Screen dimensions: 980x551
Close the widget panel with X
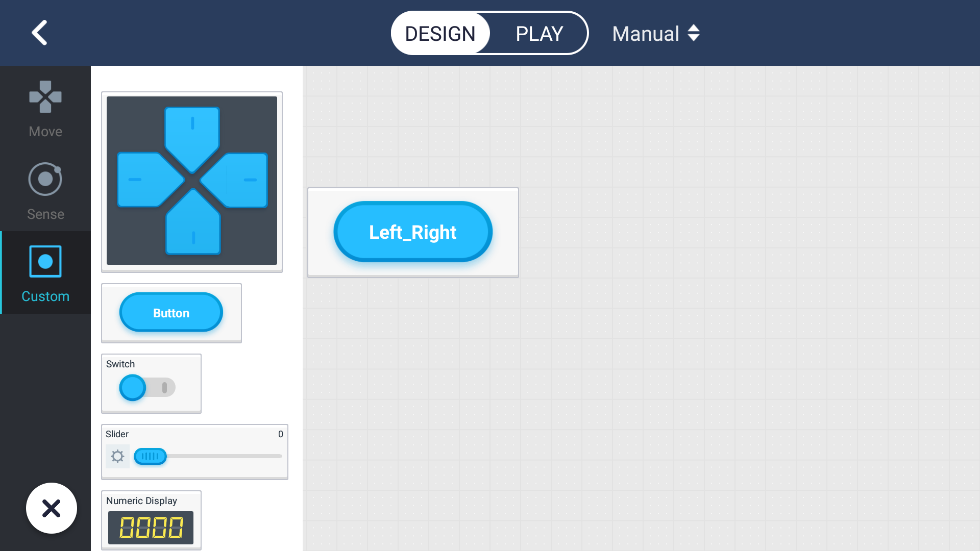(52, 508)
